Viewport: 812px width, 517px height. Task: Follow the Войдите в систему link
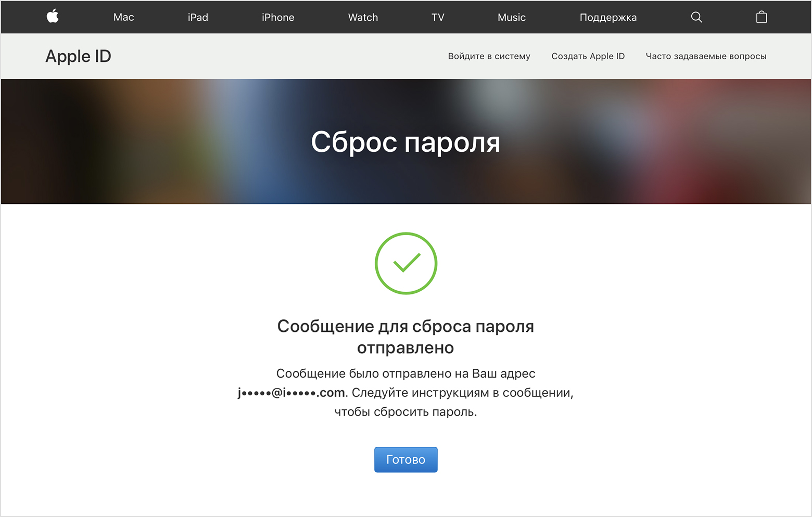click(x=489, y=56)
